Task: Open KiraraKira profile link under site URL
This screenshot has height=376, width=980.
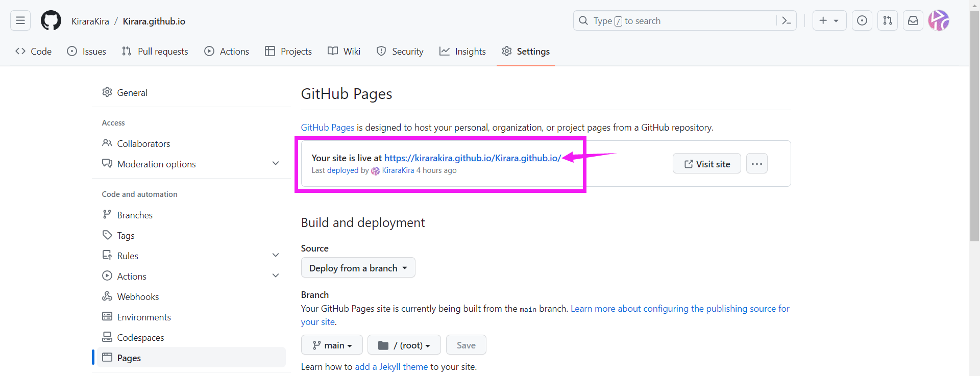Action: 398,170
